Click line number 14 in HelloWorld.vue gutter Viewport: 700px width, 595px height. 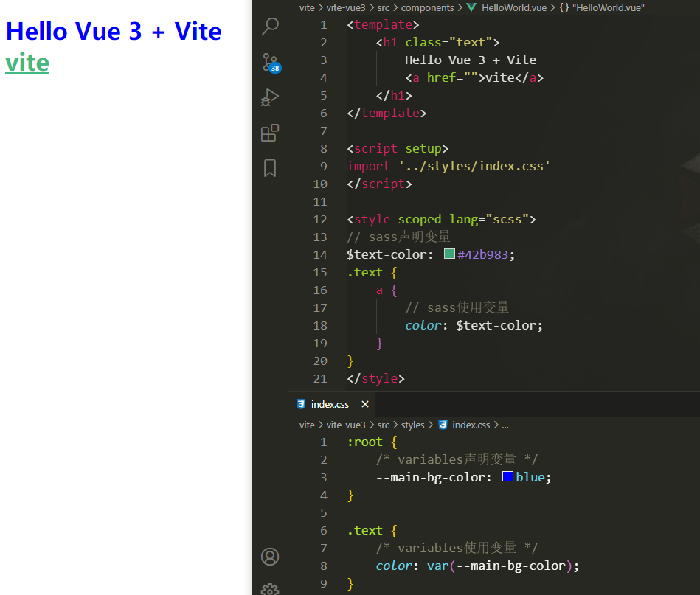pos(320,254)
